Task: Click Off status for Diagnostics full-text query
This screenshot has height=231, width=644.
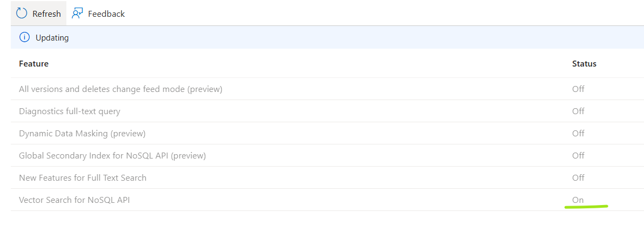Action: click(x=578, y=111)
